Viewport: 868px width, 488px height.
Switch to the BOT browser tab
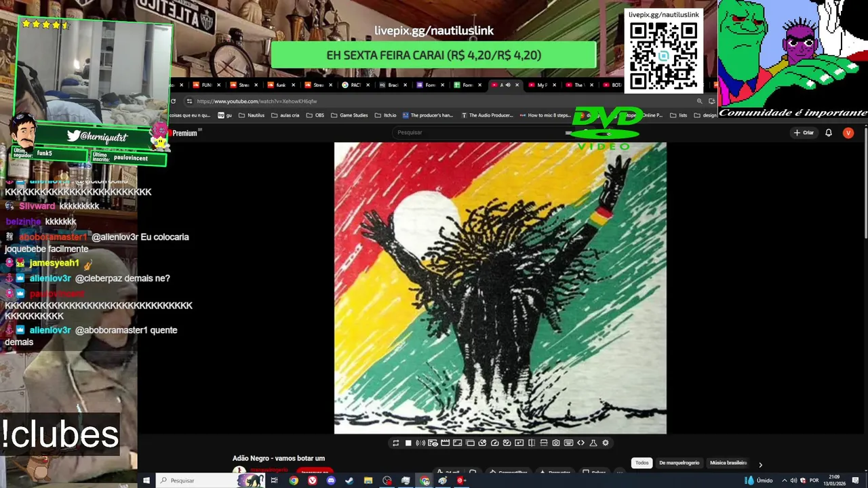point(612,85)
